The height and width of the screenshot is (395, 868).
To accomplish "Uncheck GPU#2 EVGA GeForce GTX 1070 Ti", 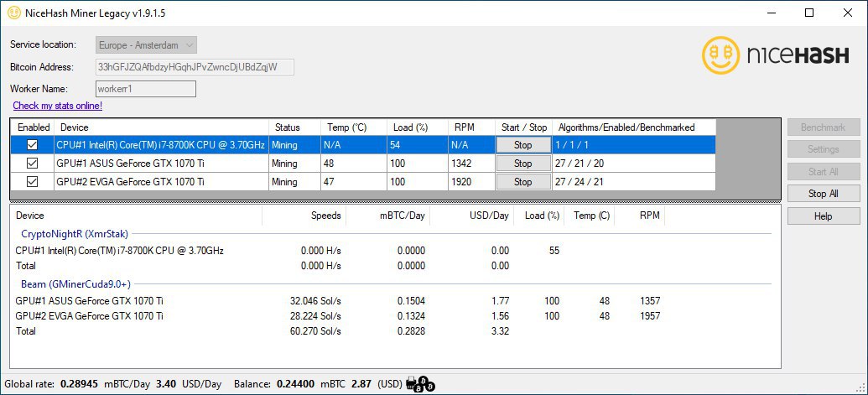I will 33,181.
